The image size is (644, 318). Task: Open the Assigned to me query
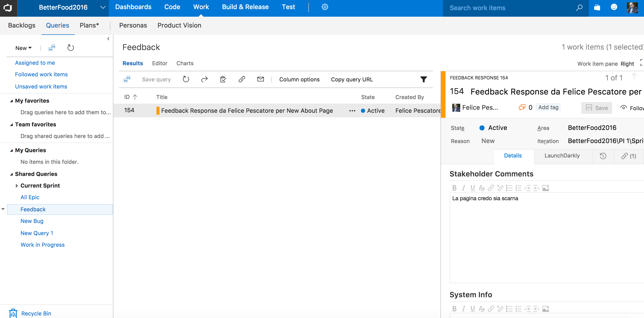[35, 63]
